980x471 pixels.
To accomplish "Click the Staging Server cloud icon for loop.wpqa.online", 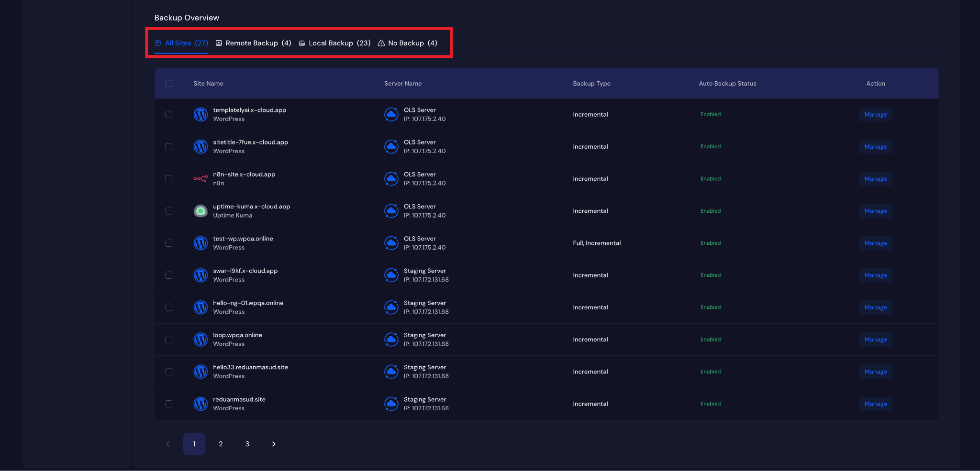I will click(x=391, y=340).
